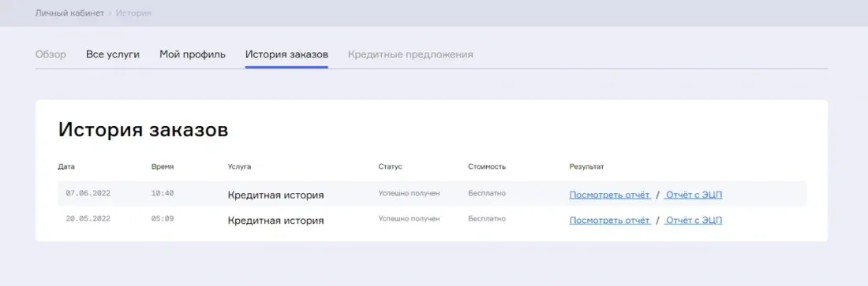Click the Статус column header
This screenshot has height=286, width=868.
(390, 166)
